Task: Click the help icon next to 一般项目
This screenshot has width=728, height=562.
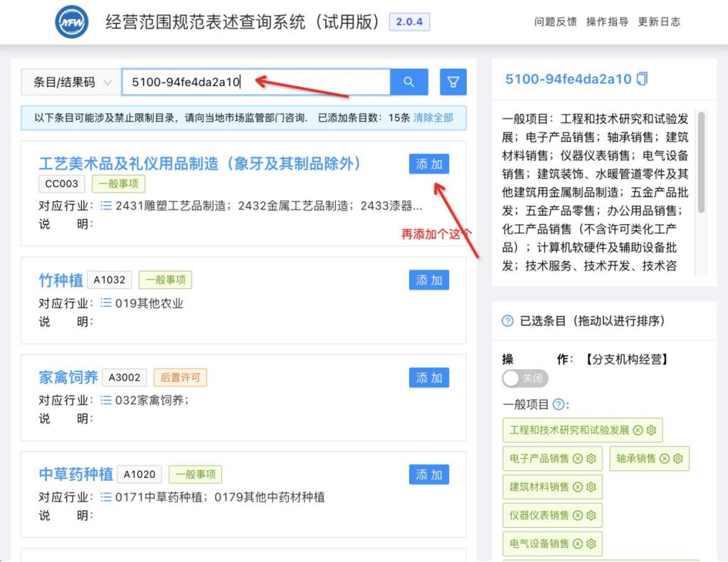Action: pyautogui.click(x=559, y=405)
